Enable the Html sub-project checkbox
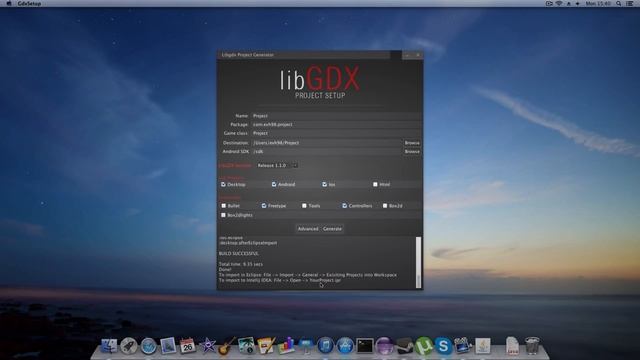 375,184
